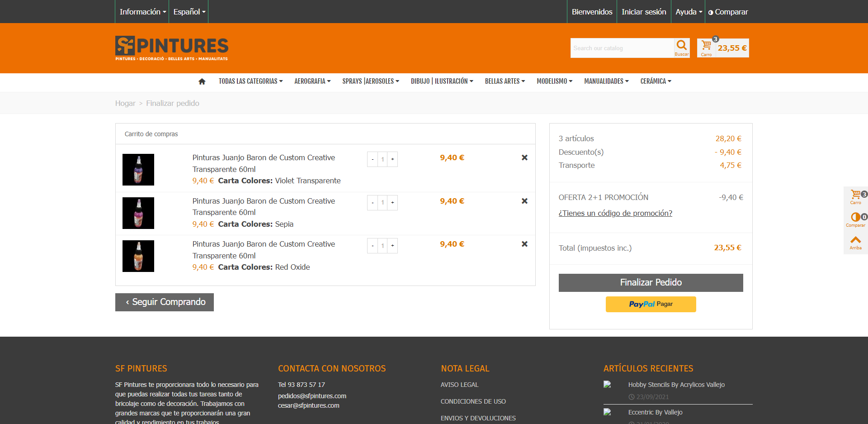Decrease quantity of Violet Transparente item

coord(373,159)
